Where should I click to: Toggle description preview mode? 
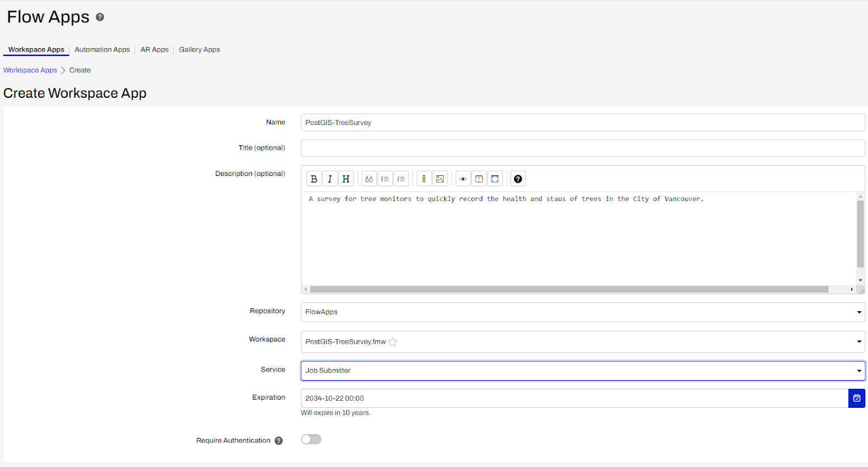coord(463,179)
